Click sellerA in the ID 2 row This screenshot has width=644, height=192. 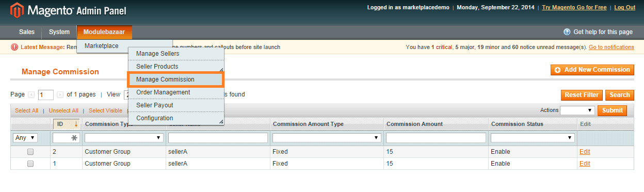[178, 152]
